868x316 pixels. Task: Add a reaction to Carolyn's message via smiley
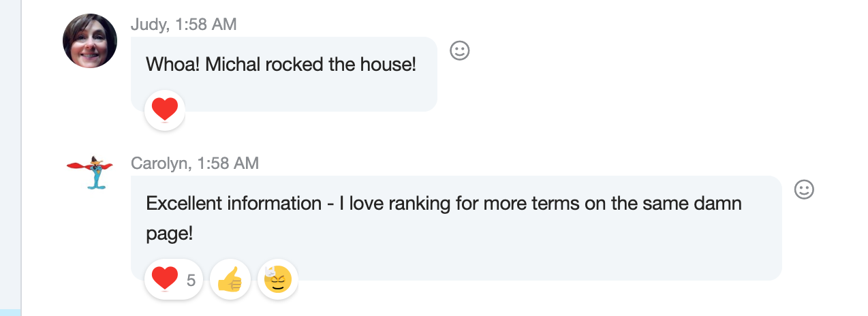(804, 189)
